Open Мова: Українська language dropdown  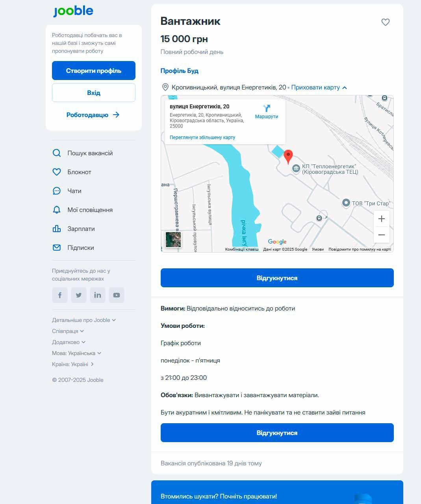(76, 353)
